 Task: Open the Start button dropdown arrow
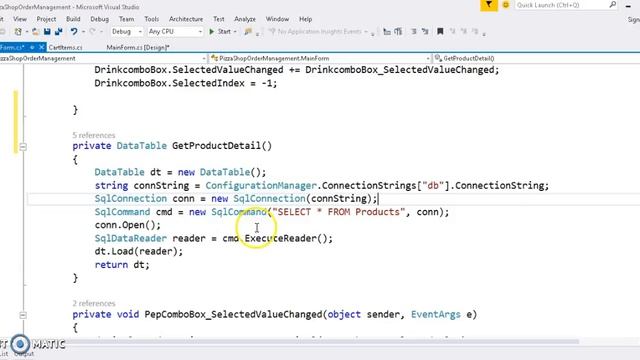tap(235, 31)
